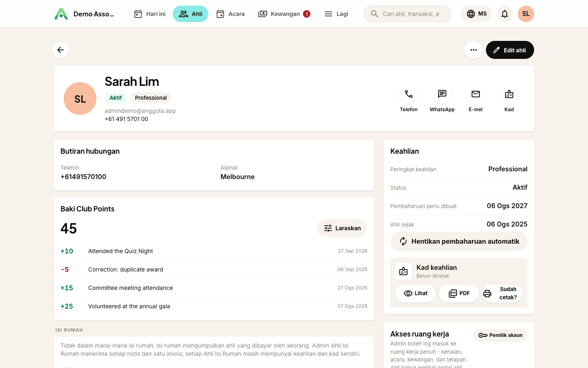Go to the Hari ini tab

(x=150, y=14)
